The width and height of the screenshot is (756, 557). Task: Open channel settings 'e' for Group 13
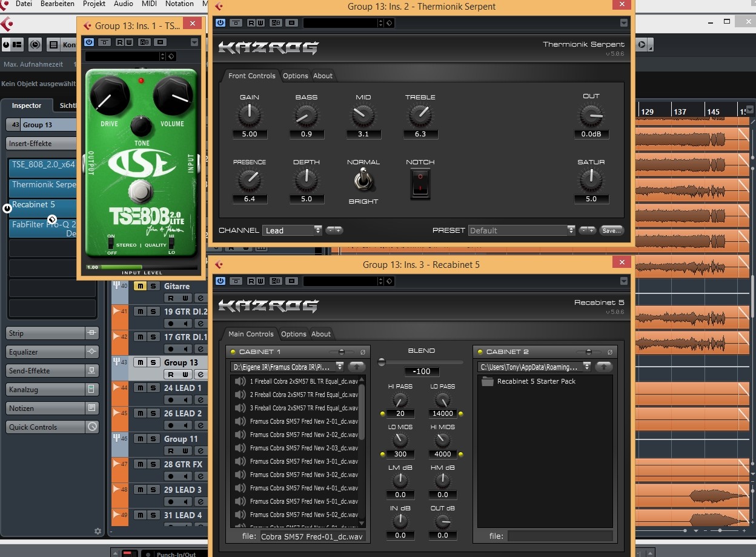pyautogui.click(x=201, y=374)
